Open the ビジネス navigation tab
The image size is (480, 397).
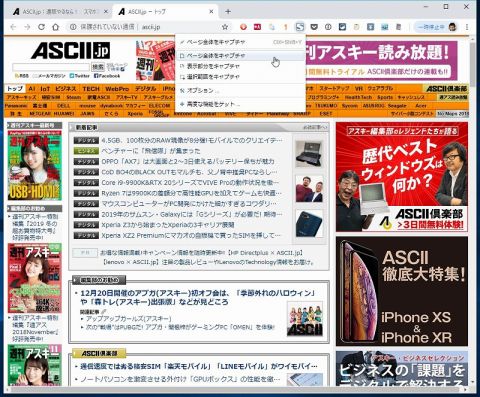click(66, 89)
